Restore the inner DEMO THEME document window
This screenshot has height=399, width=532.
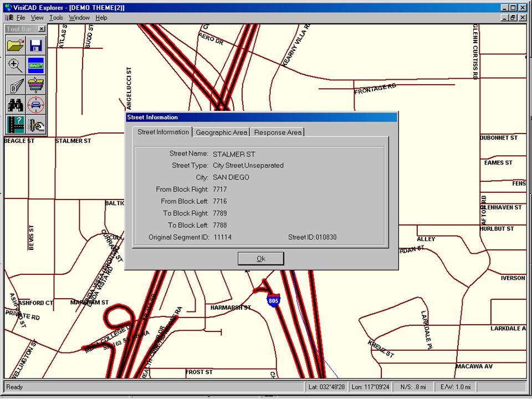[513, 18]
